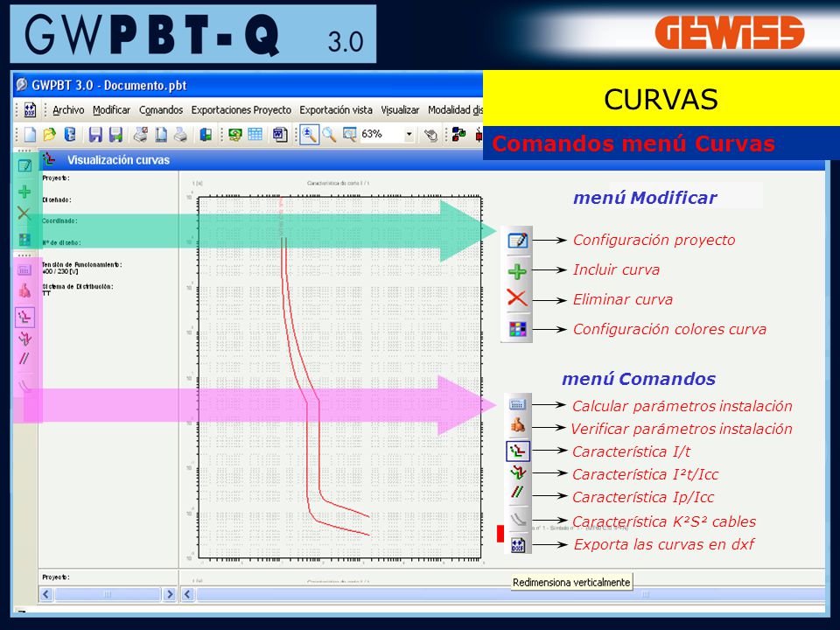Image resolution: width=840 pixels, height=630 pixels.
Task: Open the Visualizar menu
Action: coord(400,110)
